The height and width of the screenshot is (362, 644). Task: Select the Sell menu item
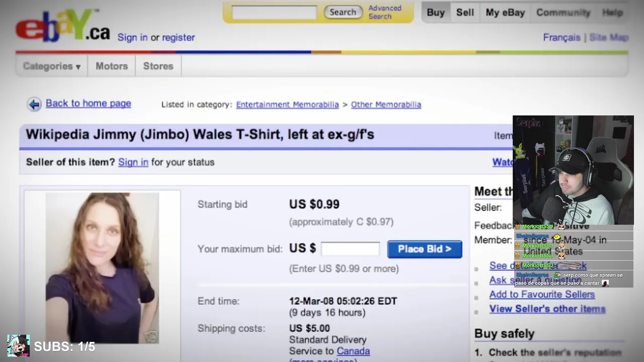(465, 13)
